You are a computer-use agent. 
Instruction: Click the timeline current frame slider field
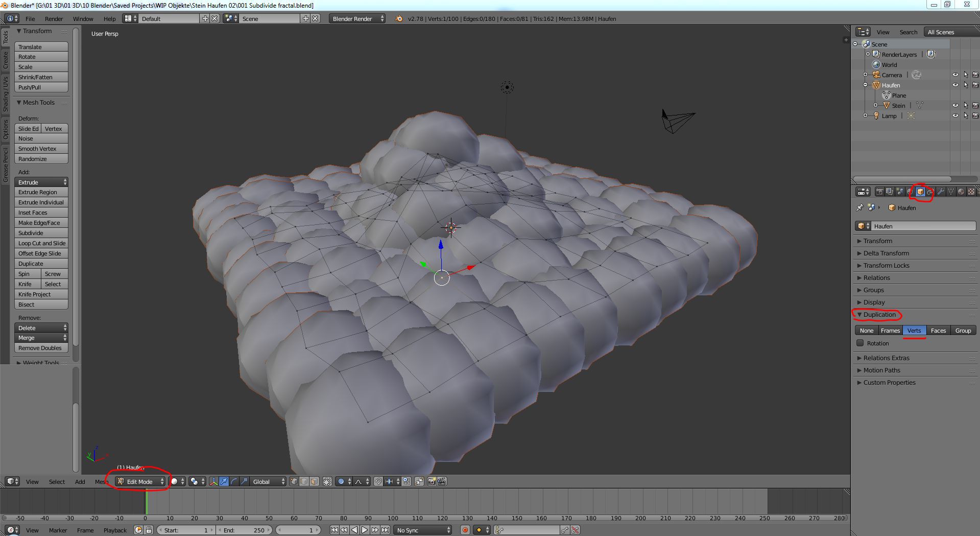click(298, 530)
